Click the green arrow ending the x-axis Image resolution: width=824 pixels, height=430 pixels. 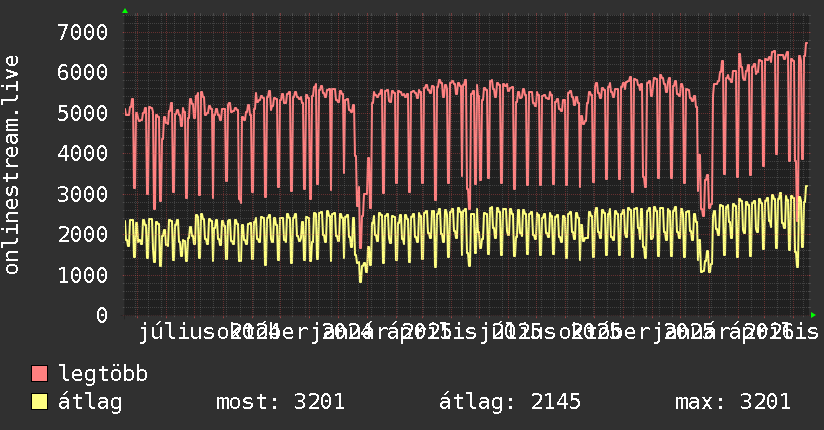[813, 315]
